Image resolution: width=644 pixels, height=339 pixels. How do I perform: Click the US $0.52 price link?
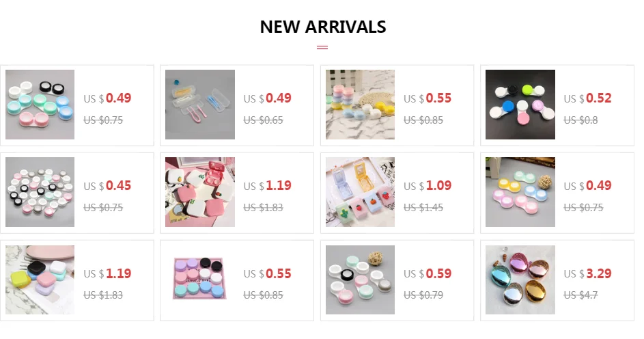pos(587,98)
